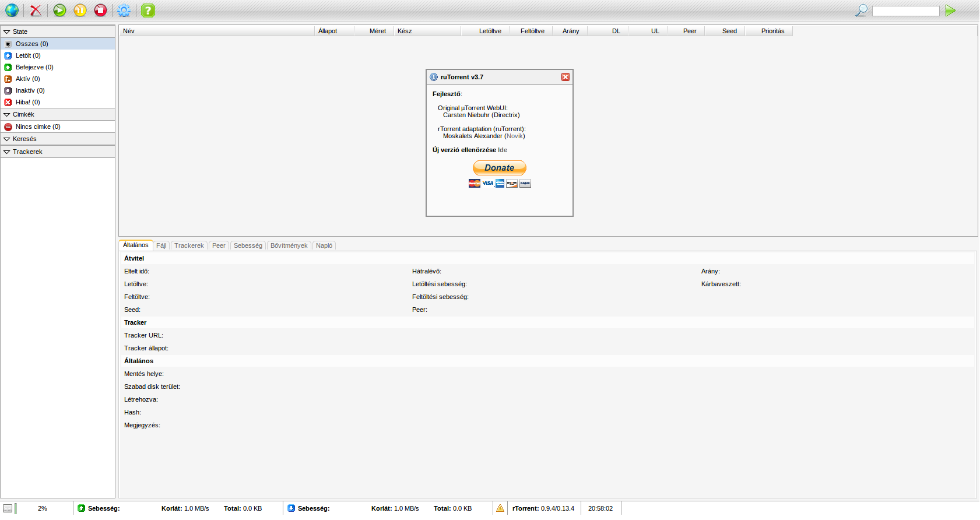Image resolution: width=980 pixels, height=520 pixels.
Task: Select the Letölt (0) category
Action: coord(58,55)
